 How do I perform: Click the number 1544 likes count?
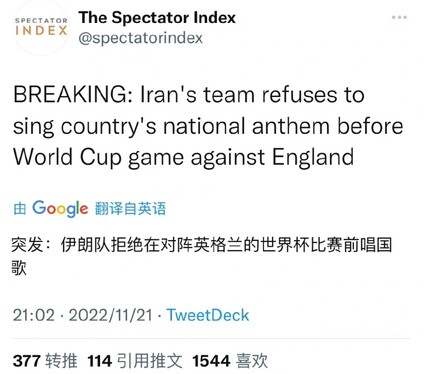pos(211,361)
